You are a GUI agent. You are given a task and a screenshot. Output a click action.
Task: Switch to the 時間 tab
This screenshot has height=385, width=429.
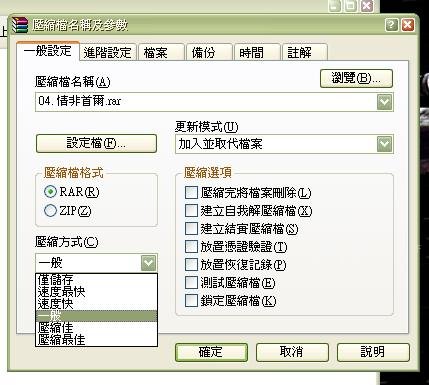257,53
